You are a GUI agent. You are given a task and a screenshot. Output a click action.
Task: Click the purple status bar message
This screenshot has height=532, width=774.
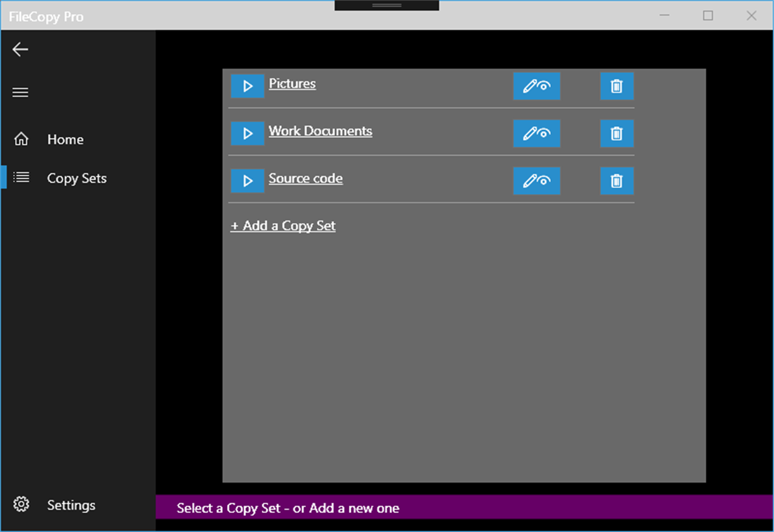287,508
